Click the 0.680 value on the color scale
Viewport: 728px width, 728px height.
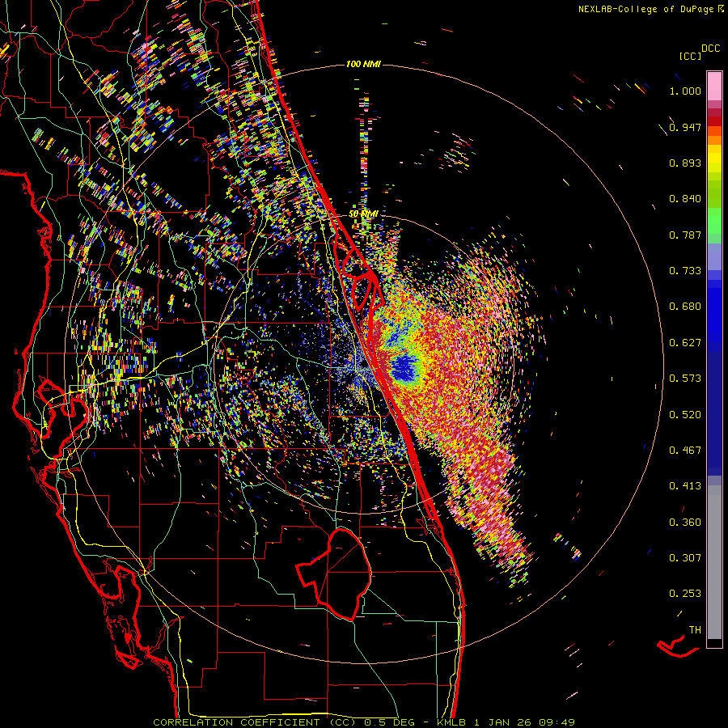click(685, 307)
